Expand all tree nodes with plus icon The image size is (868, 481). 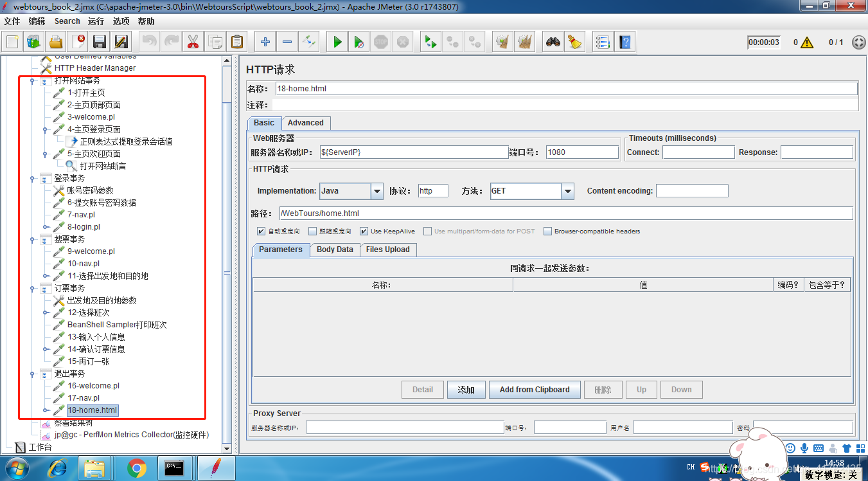pos(265,42)
